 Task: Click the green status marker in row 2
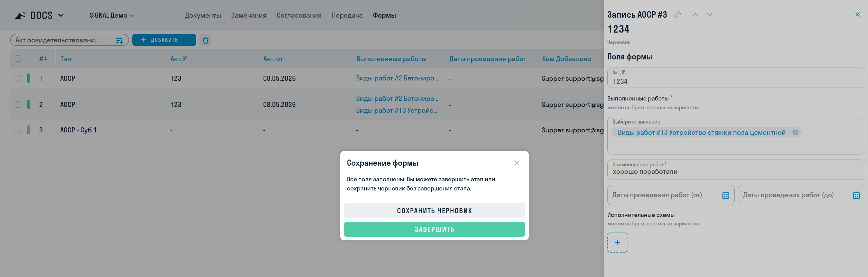pos(29,105)
